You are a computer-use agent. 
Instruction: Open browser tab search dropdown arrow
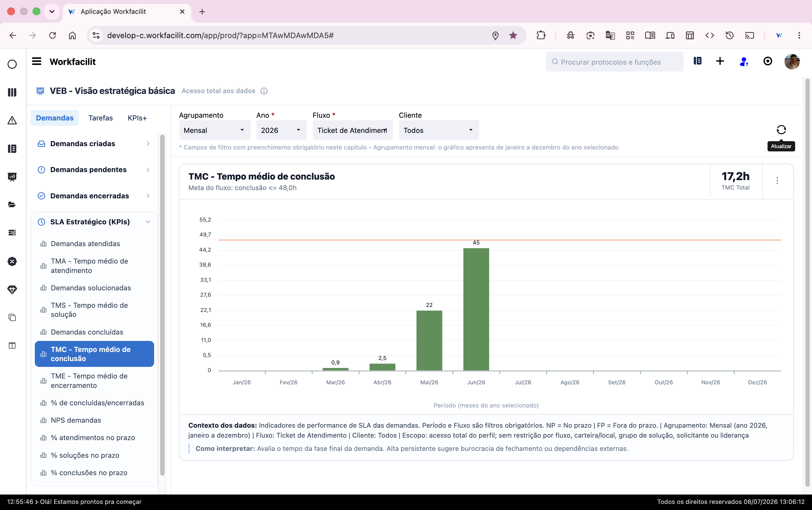pos(52,12)
